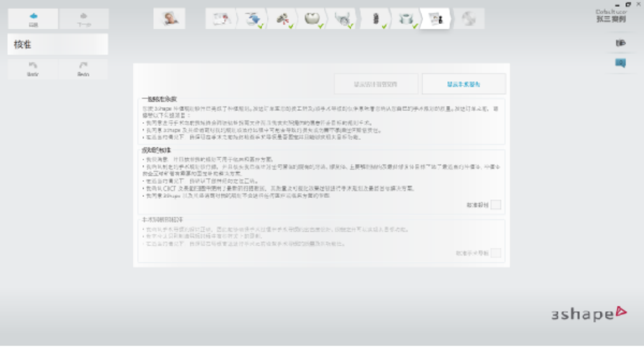Open the alignment step with red markers
The height and width of the screenshot is (348, 644).
(283, 19)
